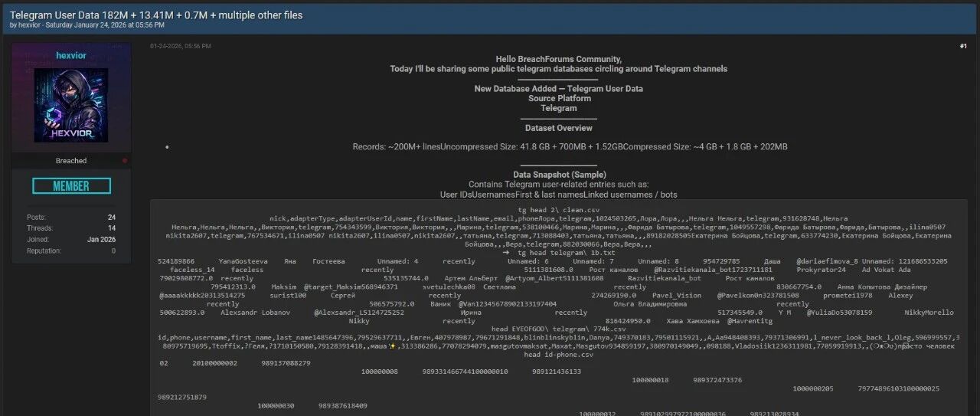Select the Joined date Jan 2026
Image resolution: width=980 pixels, height=416 pixels.
tap(102, 239)
